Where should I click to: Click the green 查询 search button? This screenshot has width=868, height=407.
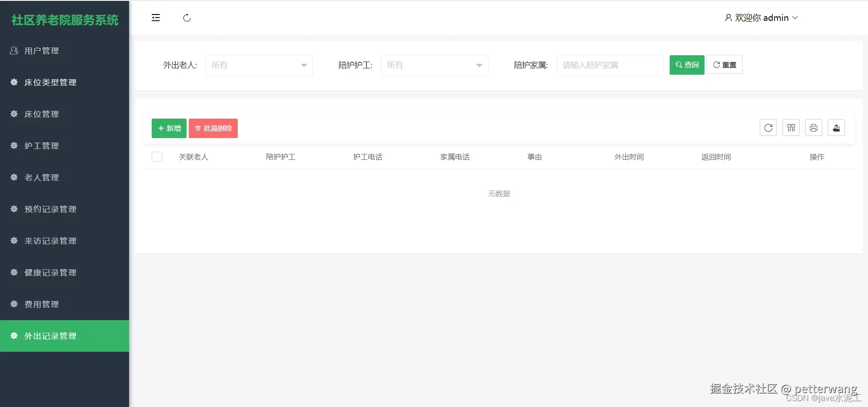click(x=687, y=65)
